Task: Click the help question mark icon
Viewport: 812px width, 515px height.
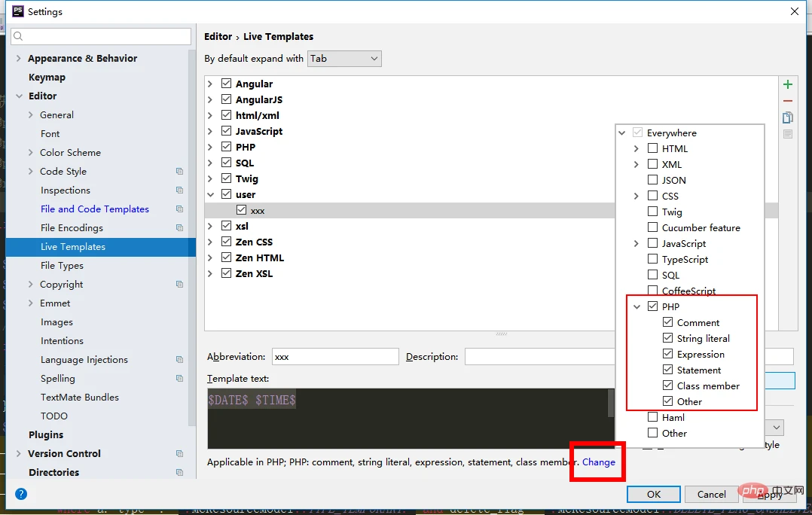Action: point(21,494)
